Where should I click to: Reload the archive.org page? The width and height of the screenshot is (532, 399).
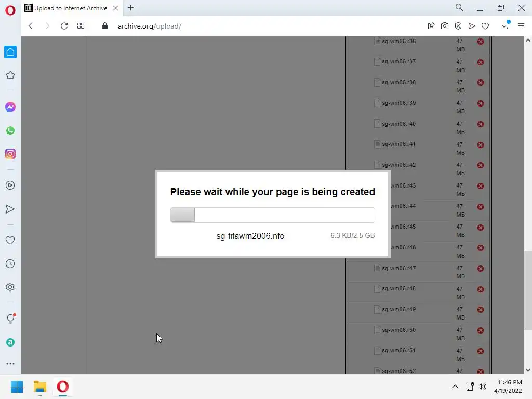pyautogui.click(x=64, y=26)
